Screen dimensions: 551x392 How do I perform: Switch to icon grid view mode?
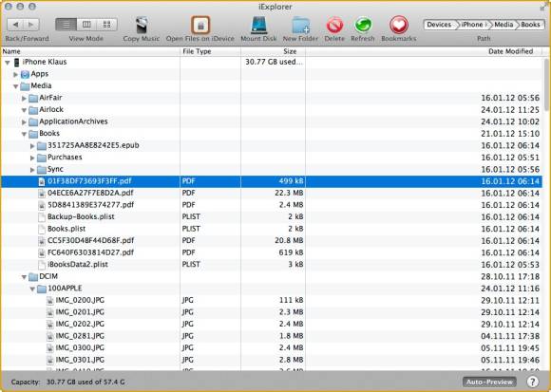[x=106, y=25]
